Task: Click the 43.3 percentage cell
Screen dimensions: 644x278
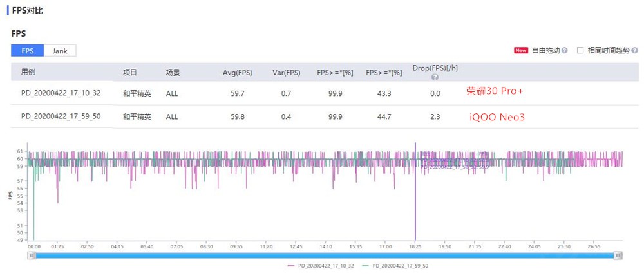Action: [384, 93]
